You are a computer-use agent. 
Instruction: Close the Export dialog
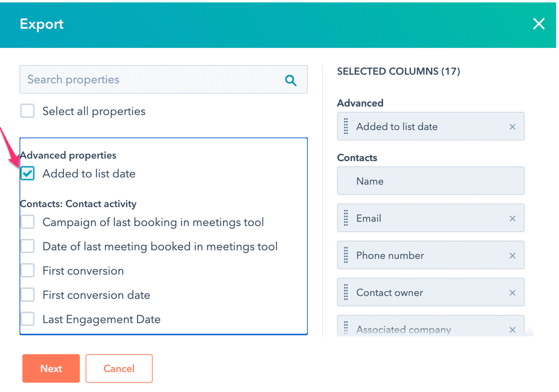point(538,24)
